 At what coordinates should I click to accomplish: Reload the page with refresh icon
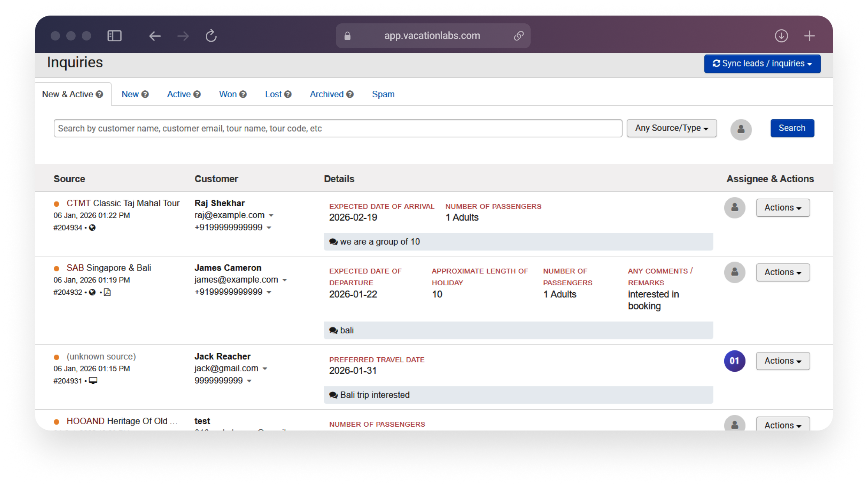pyautogui.click(x=211, y=36)
